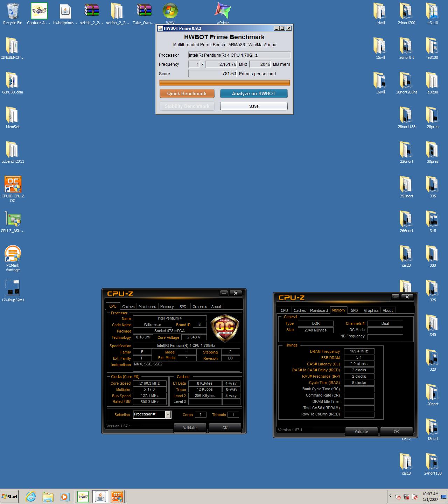Viewport: 448px width, 504px height.
Task: Launch CPUID CPU-Z OC shortcut
Action: point(13,189)
